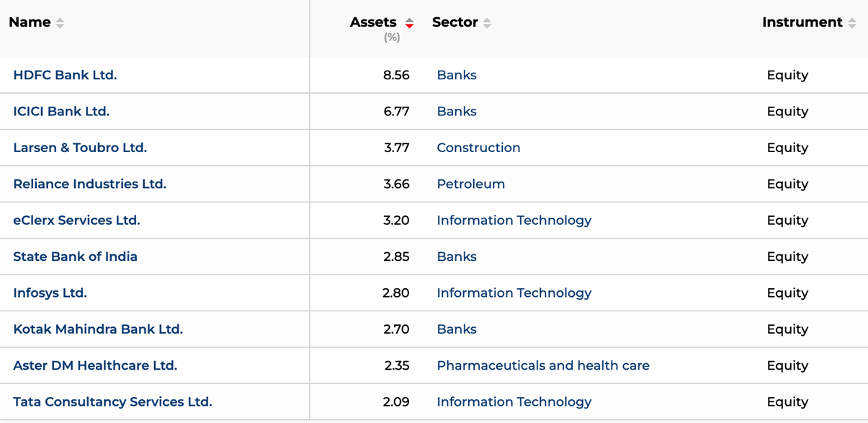Open eClerx Services Ltd. details
868x423 pixels.
(x=76, y=221)
